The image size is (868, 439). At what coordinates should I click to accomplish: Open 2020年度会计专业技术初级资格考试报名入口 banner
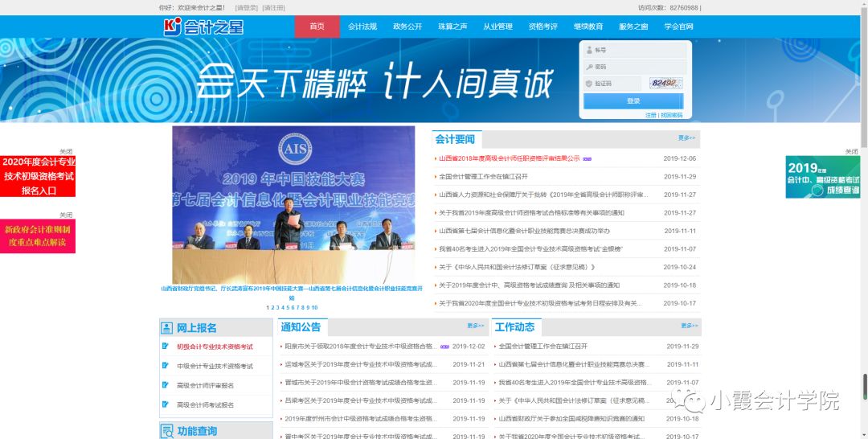coord(38,176)
